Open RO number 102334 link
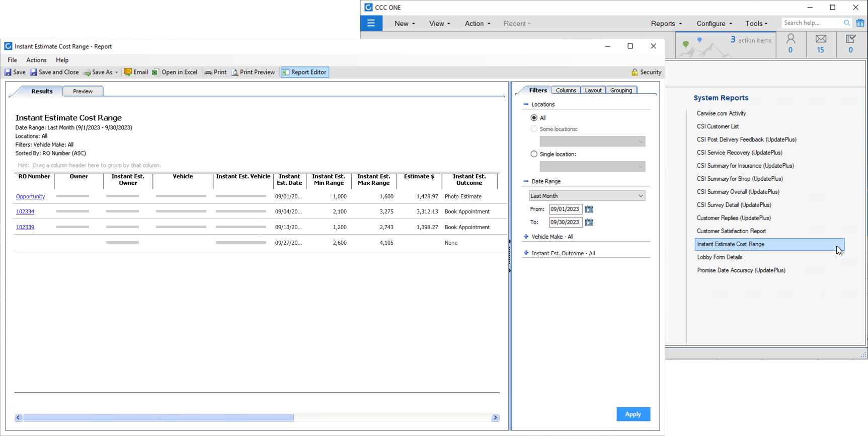 [25, 212]
